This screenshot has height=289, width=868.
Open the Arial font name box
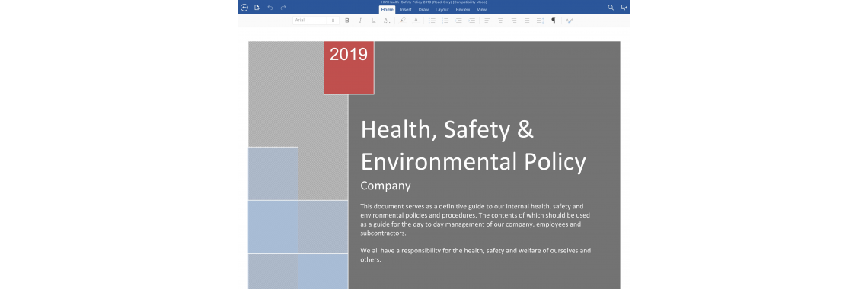click(x=309, y=21)
